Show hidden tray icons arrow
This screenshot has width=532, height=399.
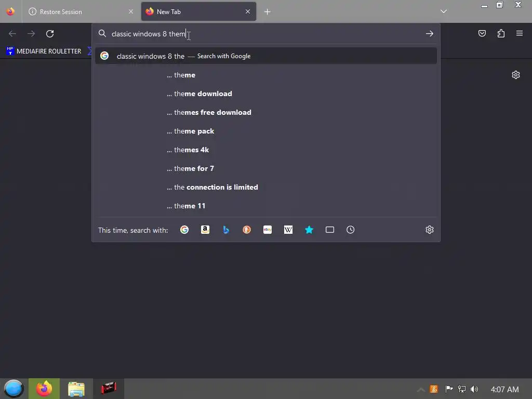coord(421,390)
